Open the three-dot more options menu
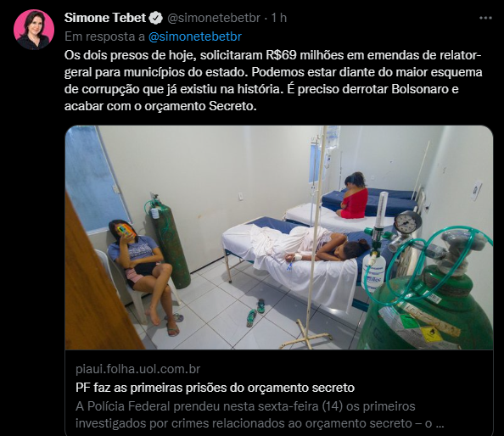Viewport: 504px width, 436px height. click(485, 18)
